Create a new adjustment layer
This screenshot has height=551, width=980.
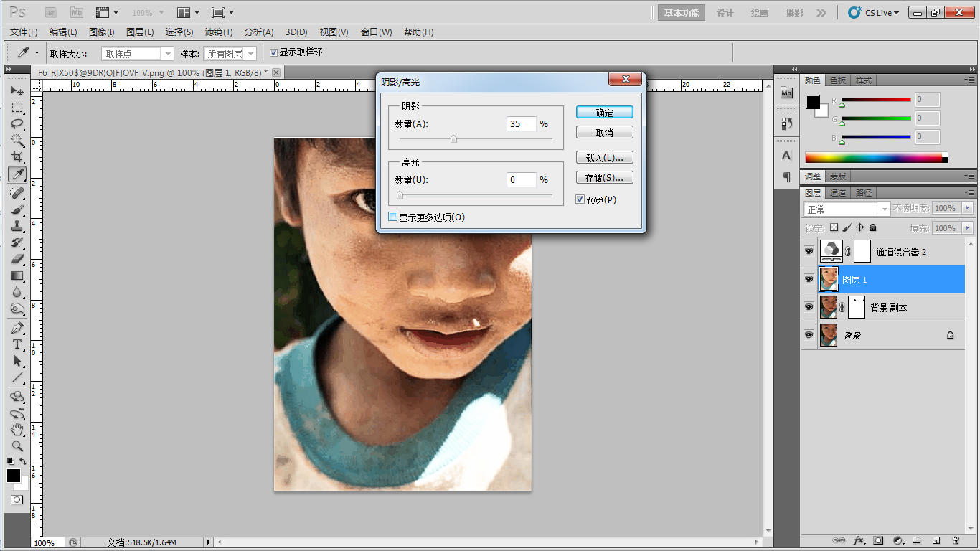point(897,540)
